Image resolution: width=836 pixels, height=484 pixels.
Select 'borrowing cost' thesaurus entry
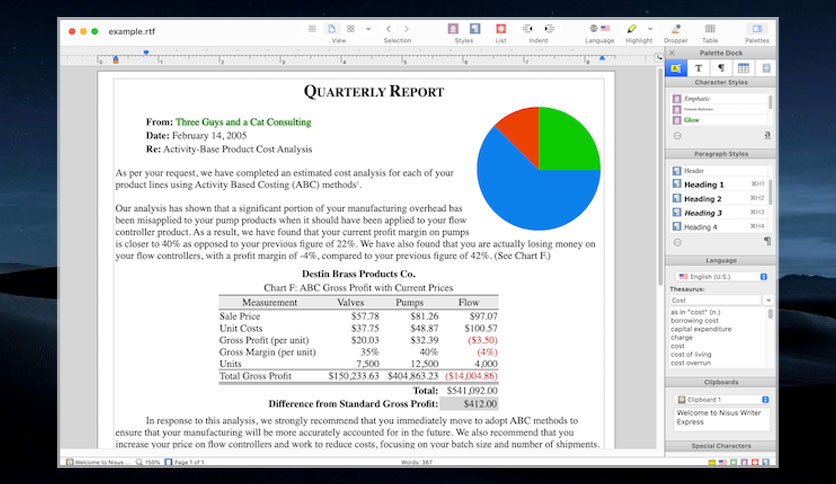pyautogui.click(x=694, y=321)
